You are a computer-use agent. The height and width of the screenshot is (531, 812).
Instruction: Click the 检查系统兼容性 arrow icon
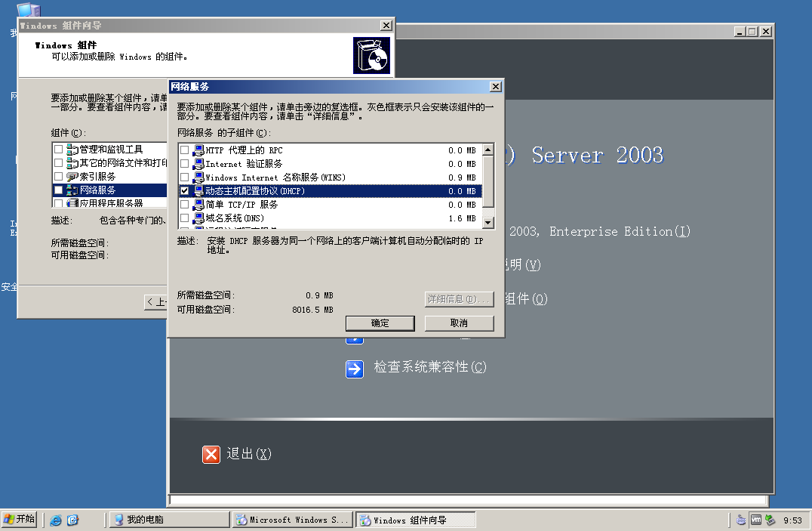tap(355, 369)
